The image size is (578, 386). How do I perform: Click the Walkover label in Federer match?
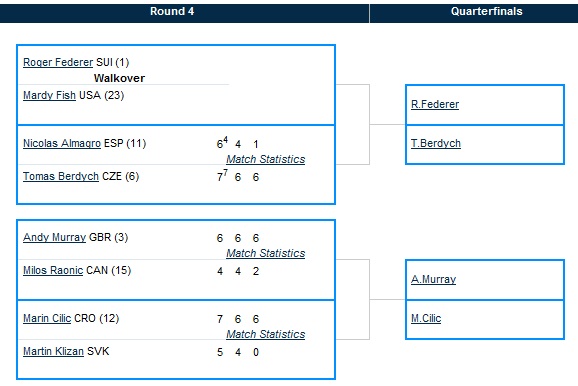(119, 78)
